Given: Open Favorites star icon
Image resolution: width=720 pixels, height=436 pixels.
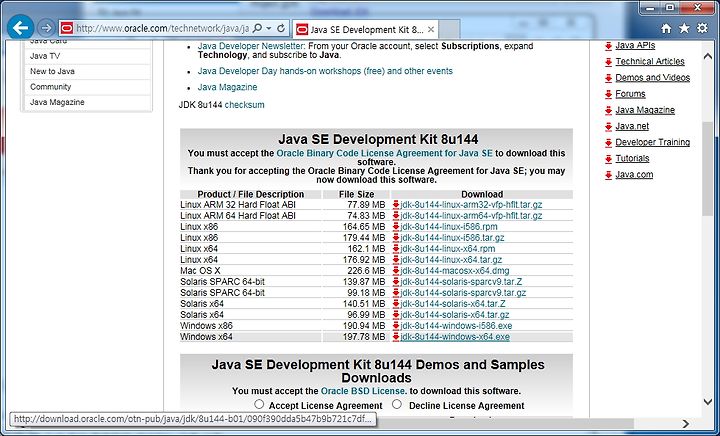Looking at the screenshot, I should (684, 28).
